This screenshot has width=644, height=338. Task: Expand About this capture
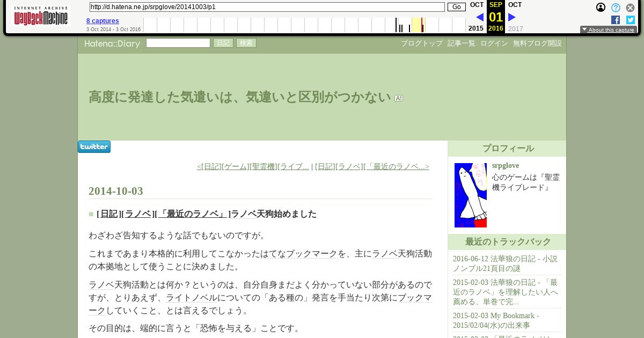tap(609, 30)
